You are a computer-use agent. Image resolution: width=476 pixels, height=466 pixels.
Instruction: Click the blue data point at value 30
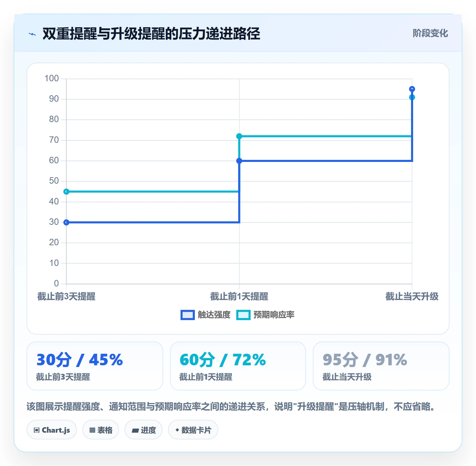tap(66, 222)
